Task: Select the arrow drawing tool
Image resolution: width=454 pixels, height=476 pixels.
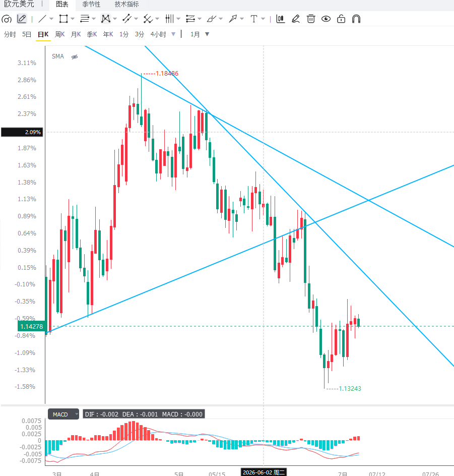Action: (x=233, y=19)
